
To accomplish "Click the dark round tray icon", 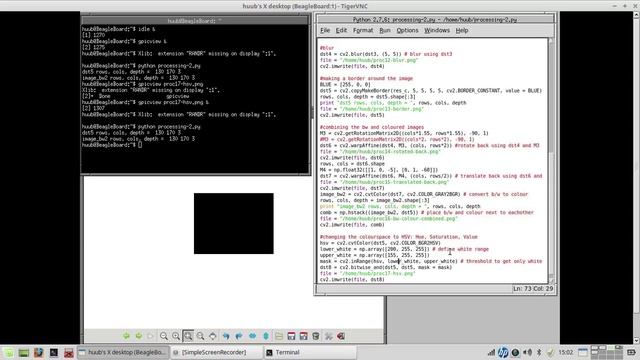I will (x=516, y=352).
